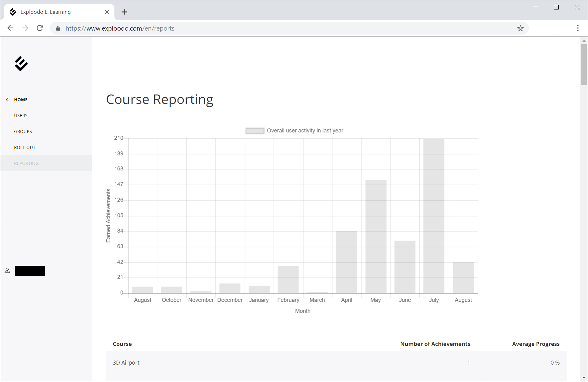This screenshot has width=588, height=382.
Task: Select the Reporting menu item
Action: click(26, 163)
